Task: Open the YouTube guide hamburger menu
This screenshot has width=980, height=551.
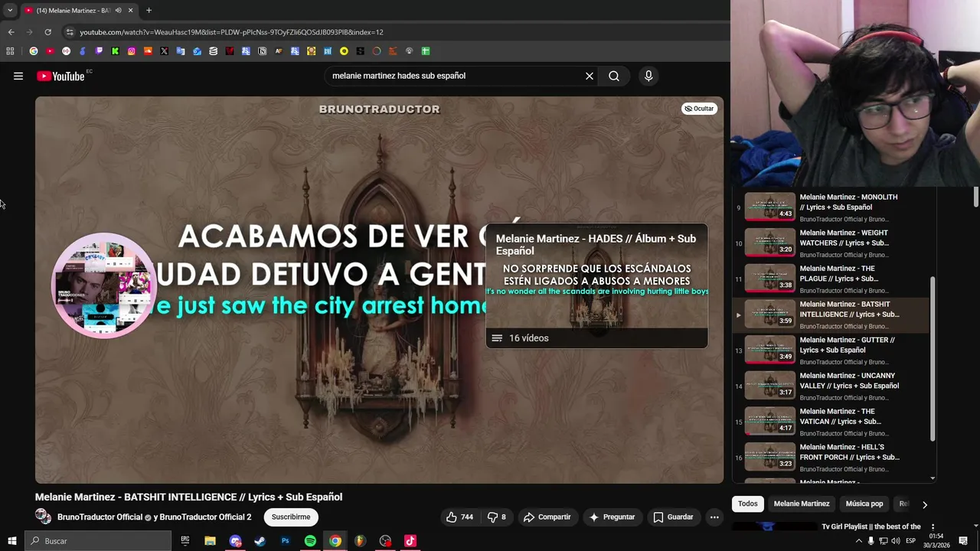Action: click(18, 76)
